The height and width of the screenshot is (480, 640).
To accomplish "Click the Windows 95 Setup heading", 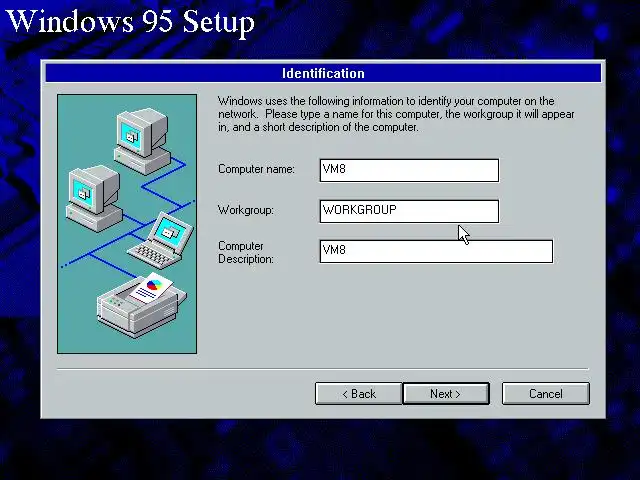I will 131,21.
